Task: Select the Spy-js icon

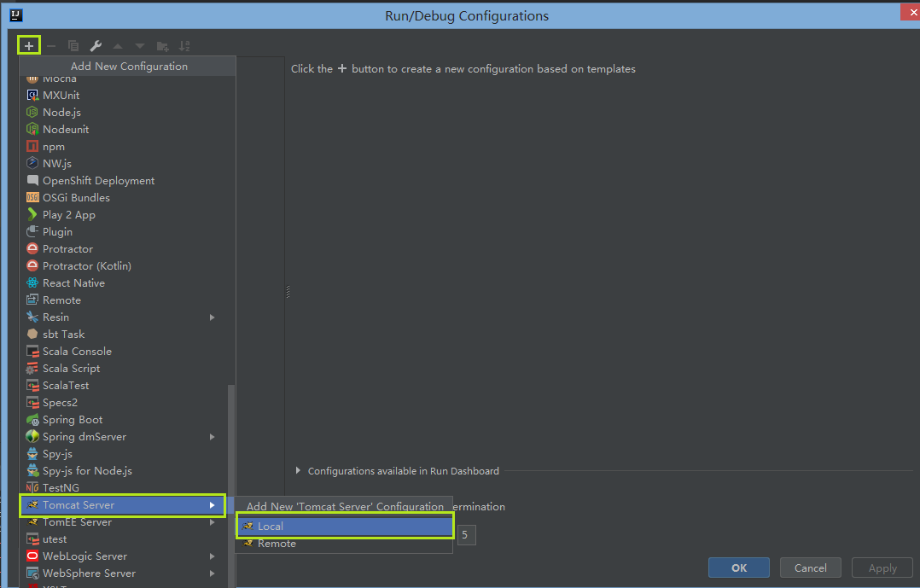Action: [x=32, y=454]
